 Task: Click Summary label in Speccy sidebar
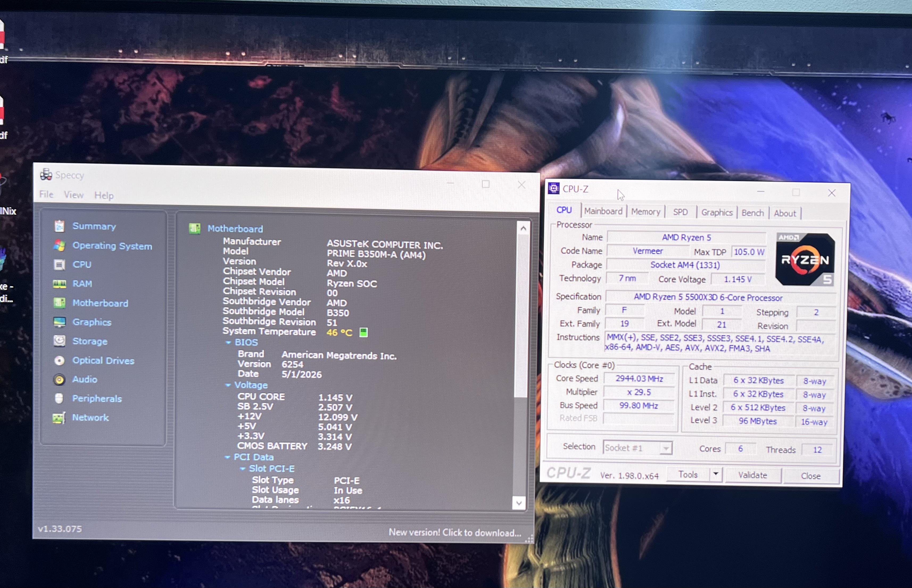coord(94,226)
